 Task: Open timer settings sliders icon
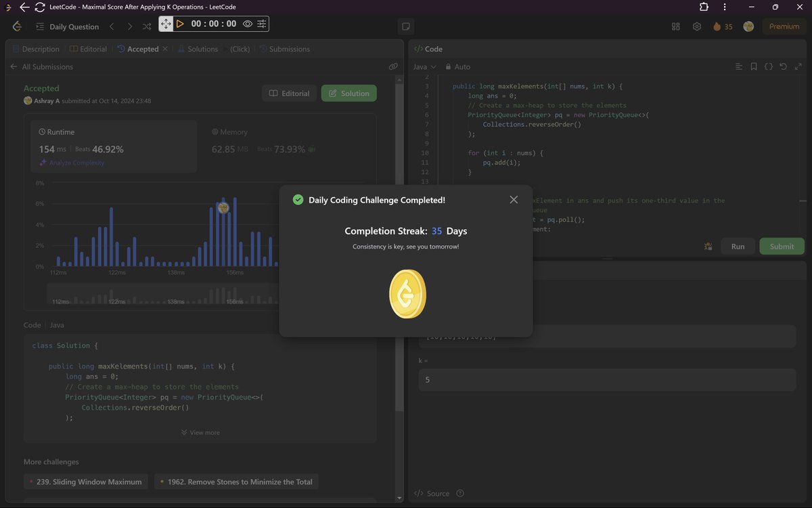pos(261,24)
